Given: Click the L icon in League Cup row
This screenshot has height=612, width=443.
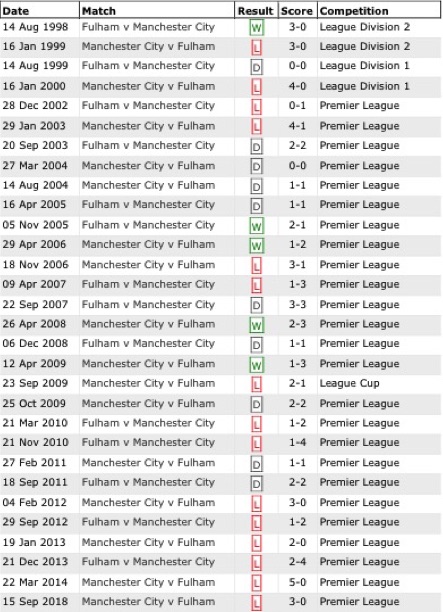Looking at the screenshot, I should 256,384.
